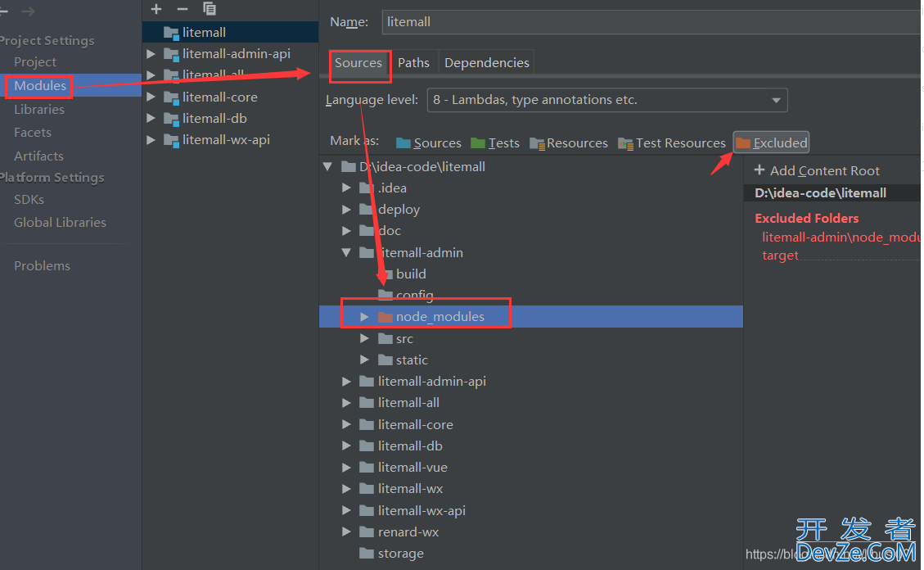This screenshot has width=924, height=570.
Task: Select litemall-wx-api module icon in list
Action: pyautogui.click(x=171, y=140)
